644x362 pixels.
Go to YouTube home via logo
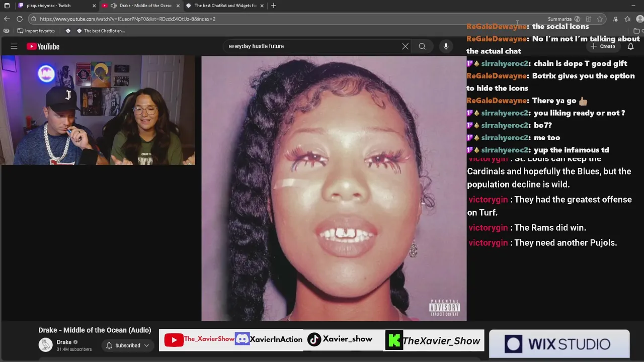(x=43, y=46)
